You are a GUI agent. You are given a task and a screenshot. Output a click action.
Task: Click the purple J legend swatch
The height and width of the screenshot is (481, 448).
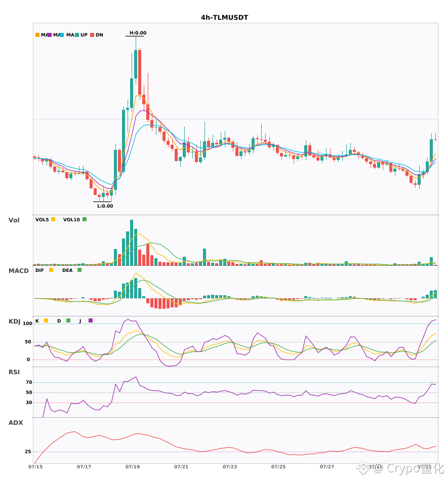point(91,320)
